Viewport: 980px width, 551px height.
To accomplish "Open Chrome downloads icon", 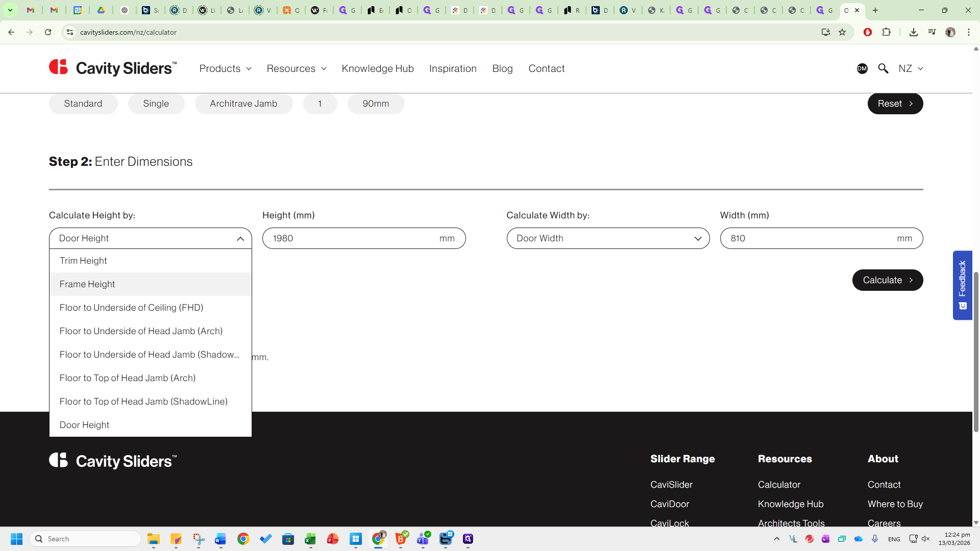I will [914, 32].
